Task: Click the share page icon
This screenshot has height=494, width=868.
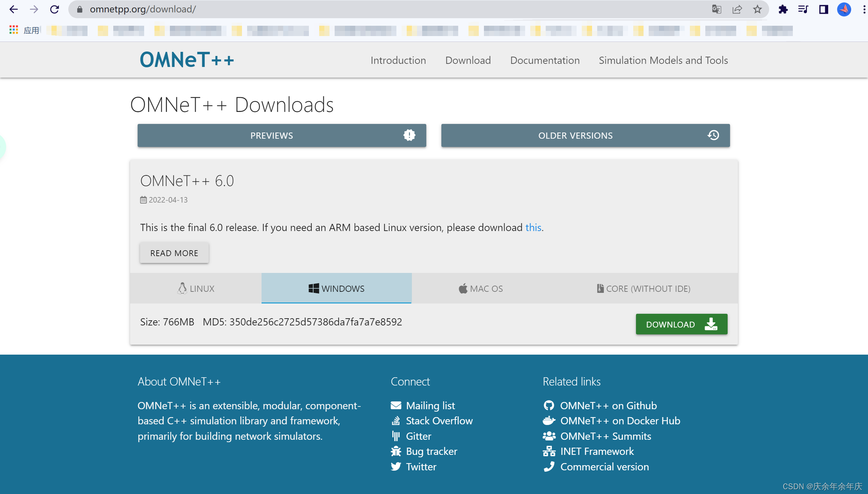Action: pos(737,9)
